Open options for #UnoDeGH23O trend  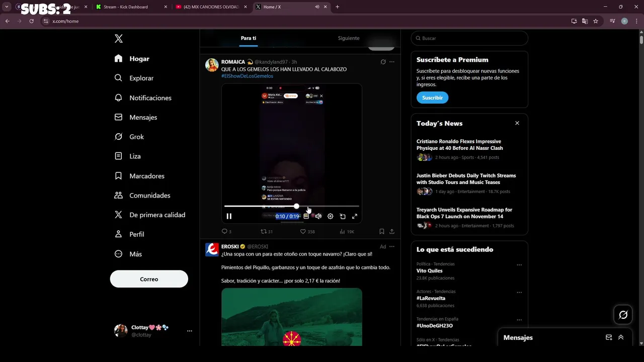point(519,320)
